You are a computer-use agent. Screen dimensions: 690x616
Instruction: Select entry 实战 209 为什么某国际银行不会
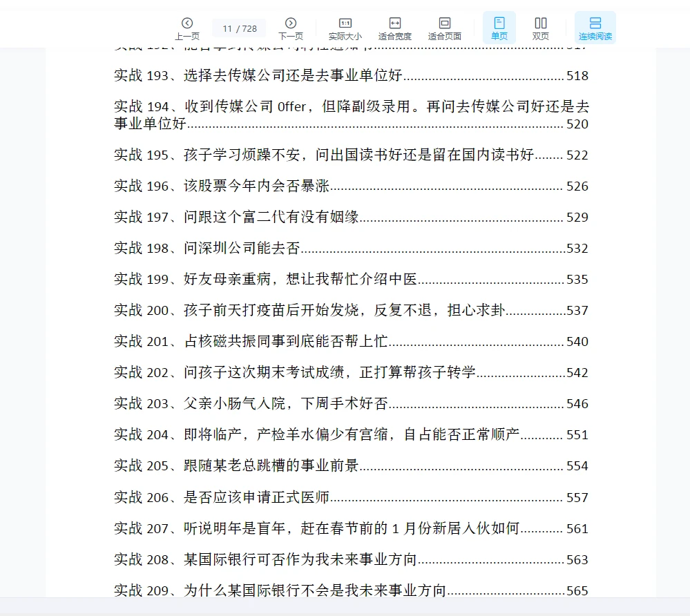[x=351, y=590]
